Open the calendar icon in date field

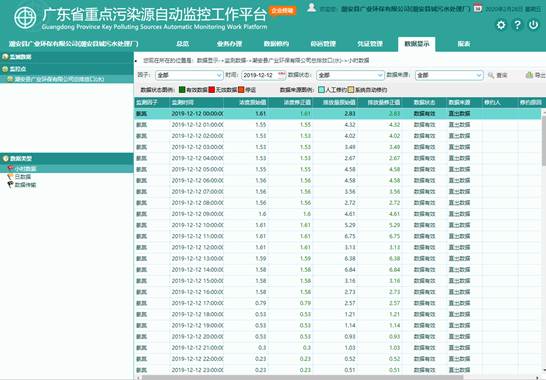coord(281,75)
